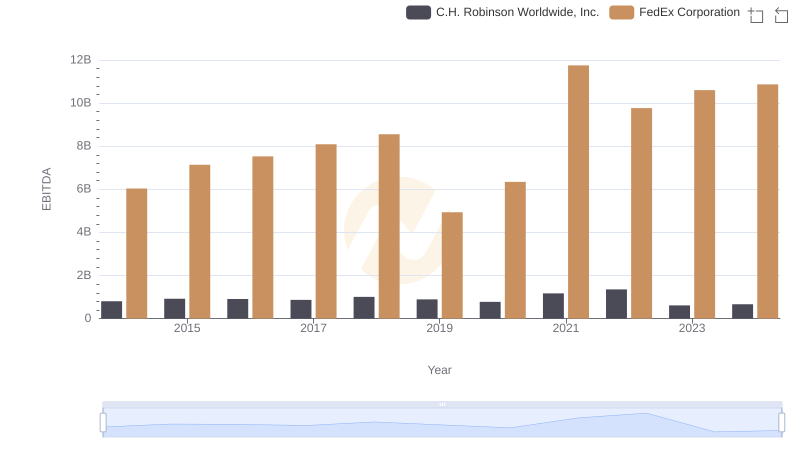Click the range slider top drag bar

[442, 404]
